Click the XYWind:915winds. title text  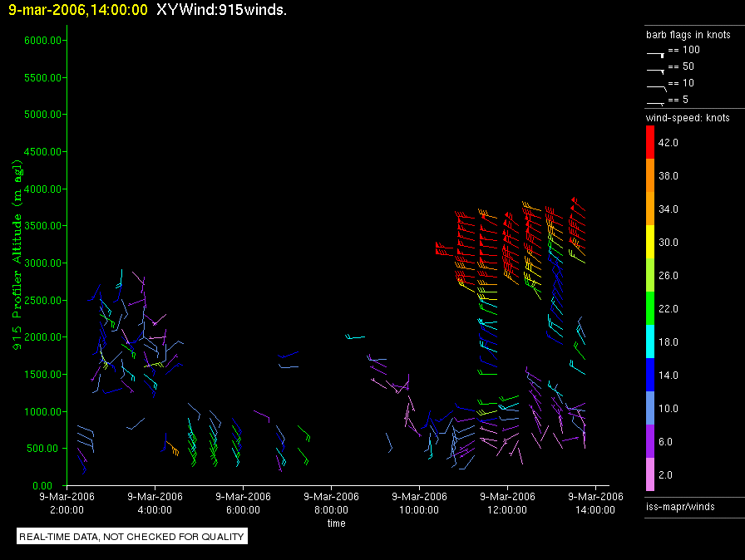click(x=221, y=9)
